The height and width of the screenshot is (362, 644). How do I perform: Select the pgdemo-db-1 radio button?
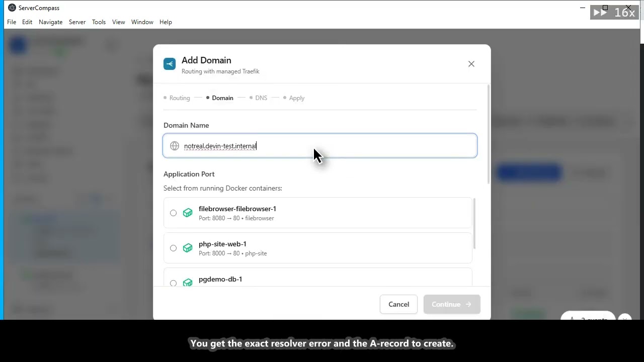pyautogui.click(x=173, y=284)
